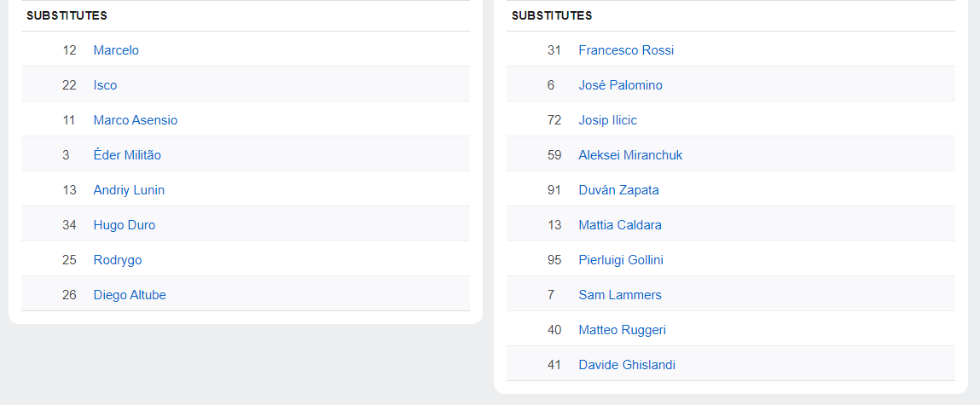
Task: View Hugo Duro's player profile
Action: [125, 225]
